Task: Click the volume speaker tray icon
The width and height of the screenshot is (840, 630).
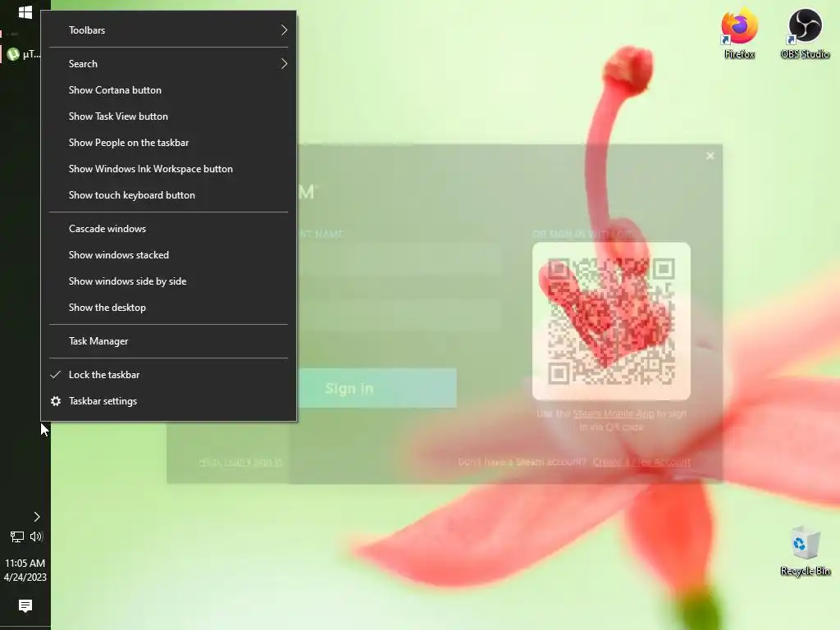Action: coord(36,536)
